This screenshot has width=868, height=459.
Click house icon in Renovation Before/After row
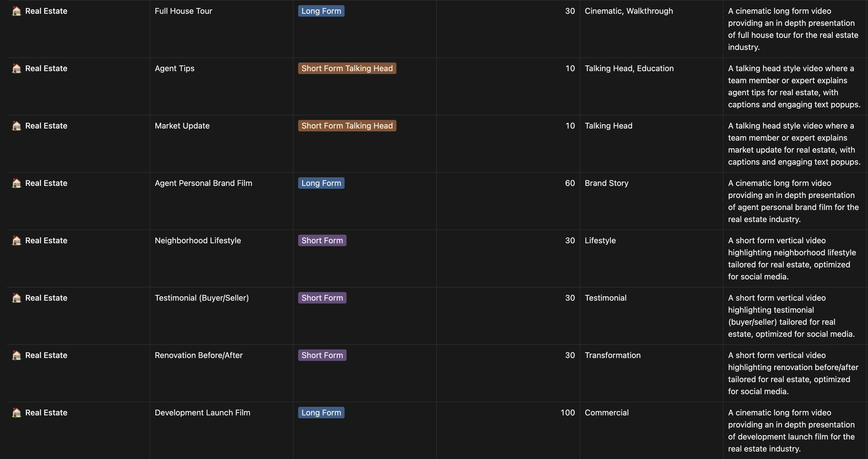tap(16, 355)
